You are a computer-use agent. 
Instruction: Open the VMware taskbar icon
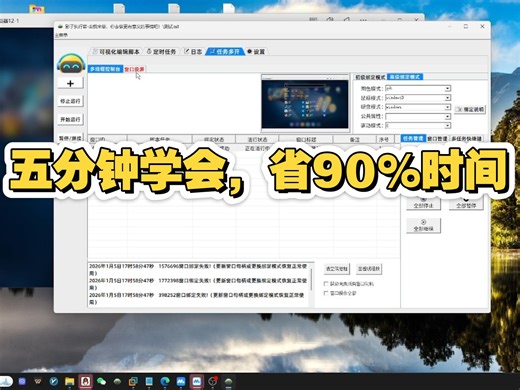pyautogui.click(x=133, y=381)
